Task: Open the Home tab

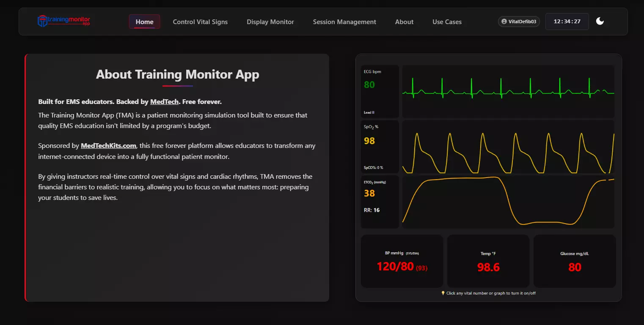Action: tap(145, 22)
